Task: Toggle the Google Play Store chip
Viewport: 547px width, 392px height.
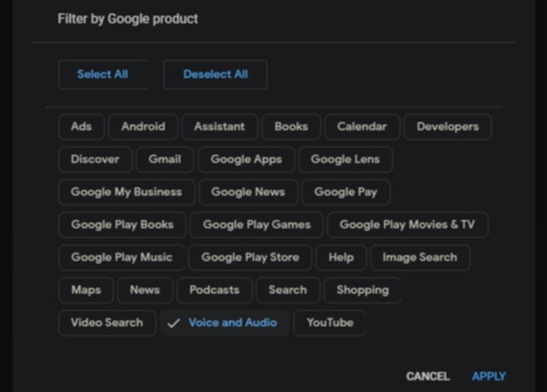Action: (x=250, y=258)
